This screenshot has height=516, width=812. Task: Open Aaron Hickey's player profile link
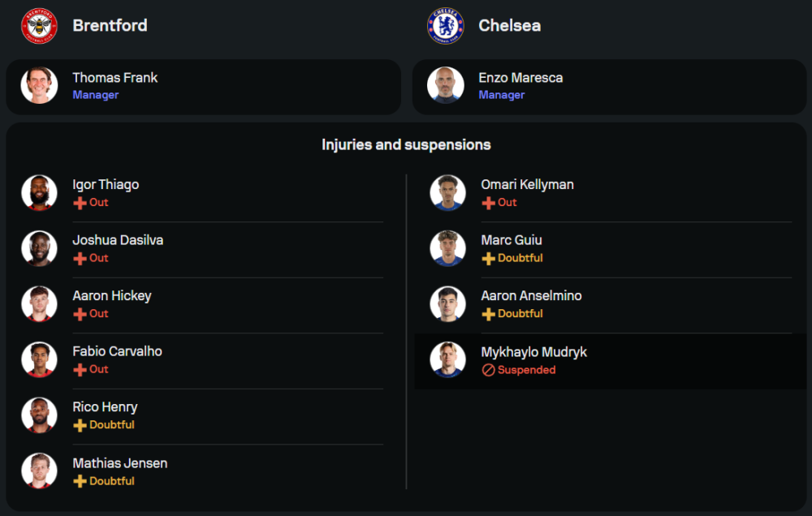(x=111, y=296)
